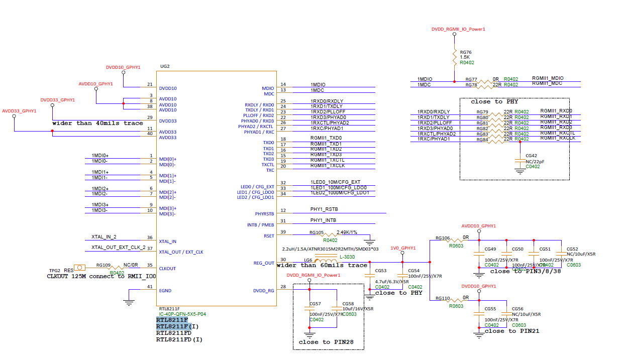The width and height of the screenshot is (622, 364).
Task: Select the CG42 capacitor symbol
Action: pyautogui.click(x=520, y=161)
